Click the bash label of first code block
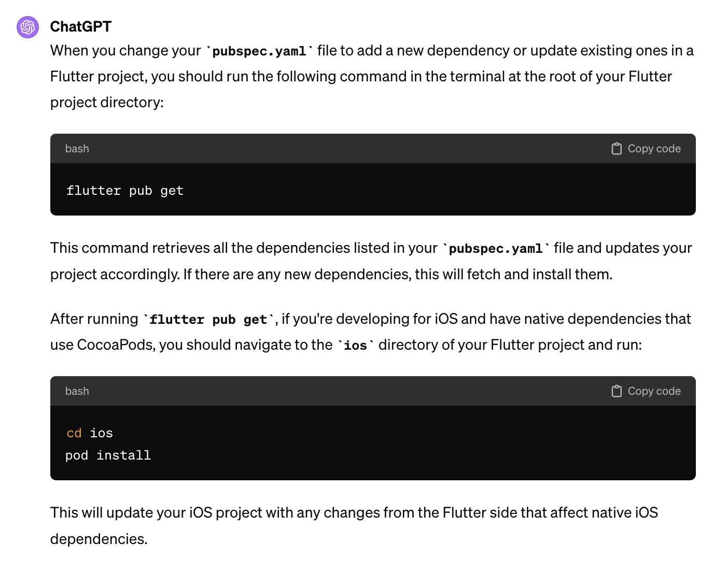This screenshot has width=728, height=572. (x=77, y=149)
